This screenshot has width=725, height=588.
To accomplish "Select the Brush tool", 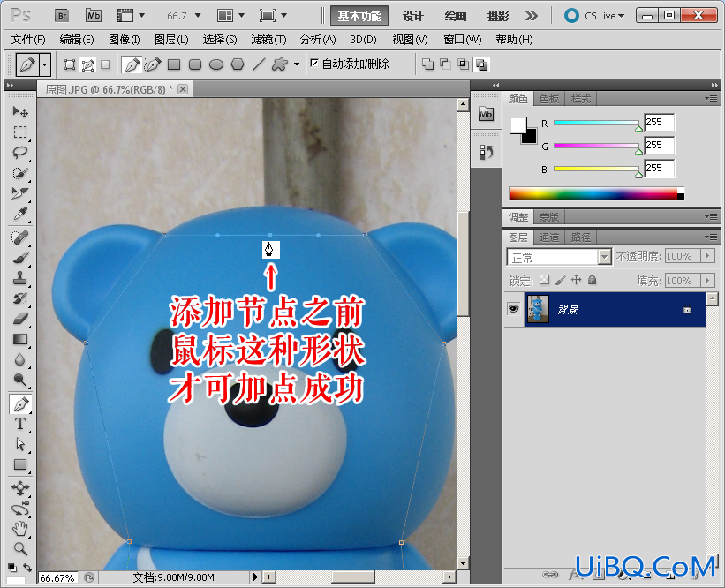I will [20, 258].
